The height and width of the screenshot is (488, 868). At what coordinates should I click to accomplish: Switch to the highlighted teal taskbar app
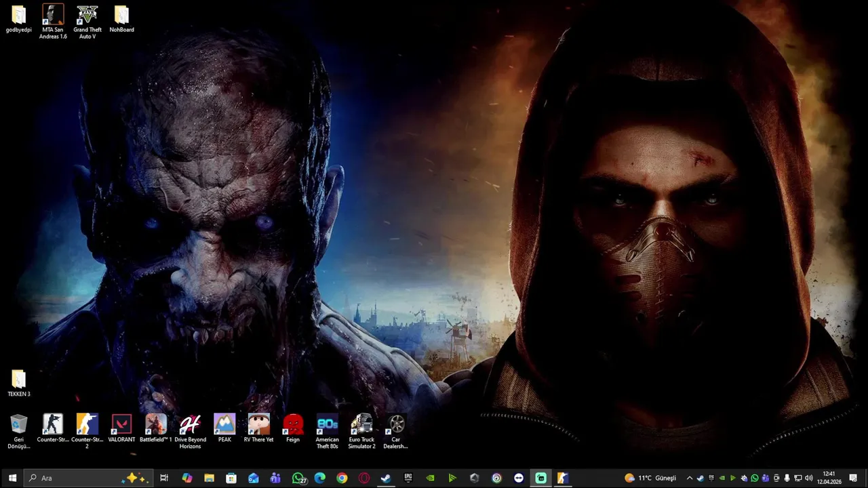tap(540, 478)
